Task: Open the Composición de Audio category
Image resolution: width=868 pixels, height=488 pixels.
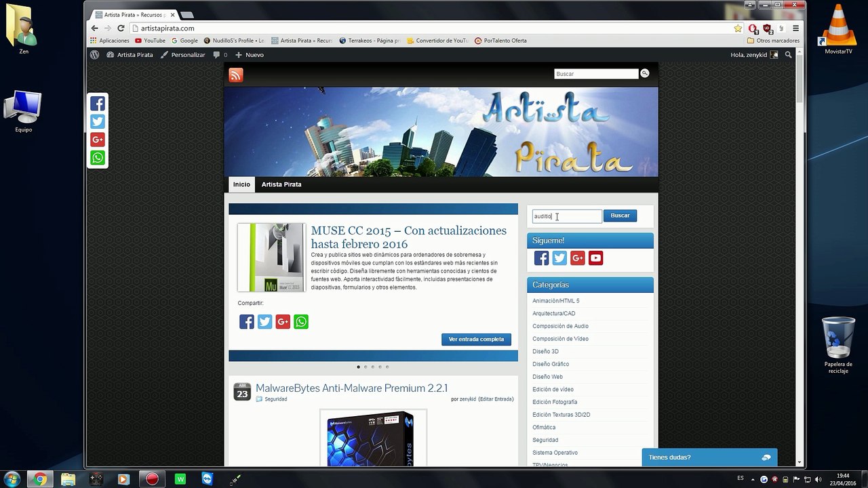Action: [560, 326]
